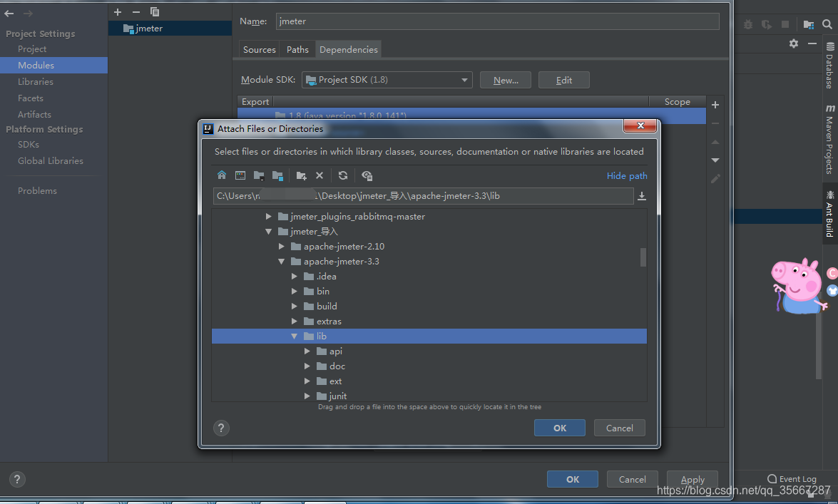Image resolution: width=838 pixels, height=504 pixels.
Task: Copy module with copy icon
Action: point(155,11)
